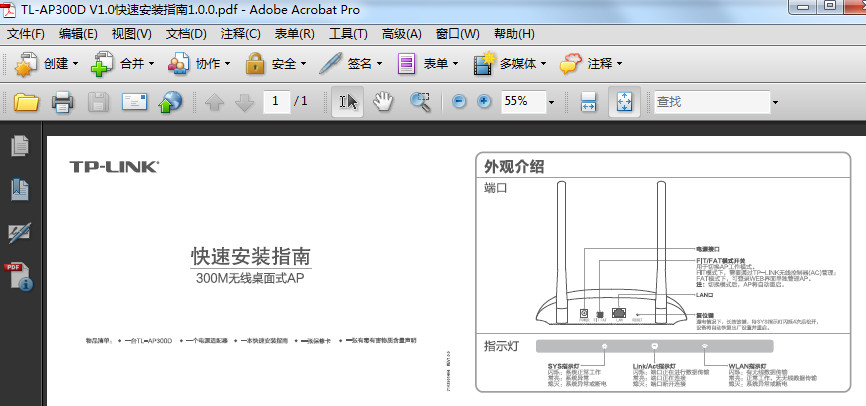Open the 签名 (Sign) pen button
Image resolution: width=866 pixels, height=406 pixels.
point(351,64)
